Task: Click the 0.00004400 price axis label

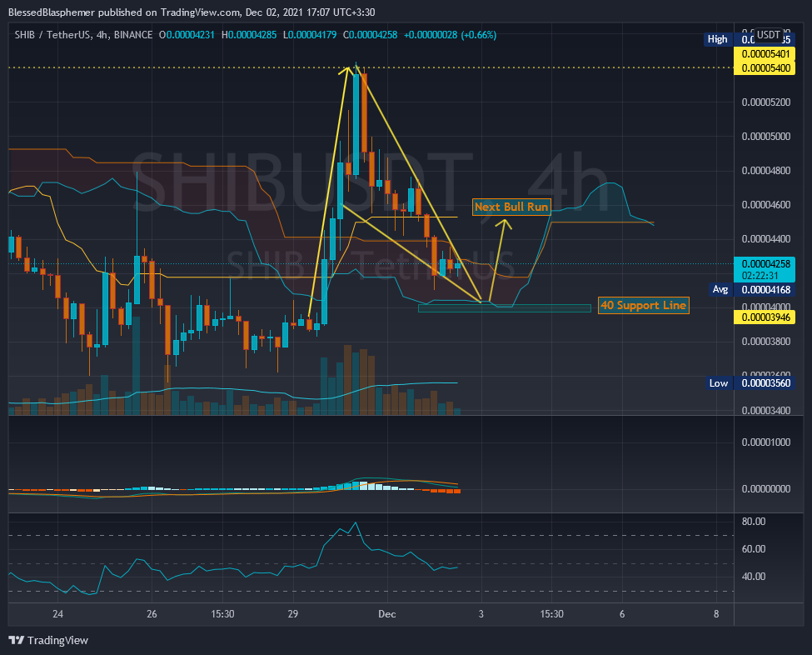Action: (x=766, y=239)
